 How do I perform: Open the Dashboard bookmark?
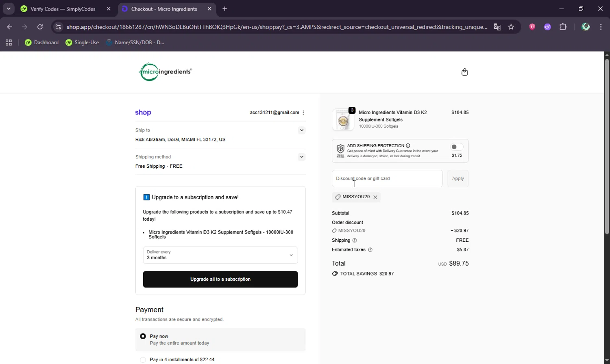41,42
